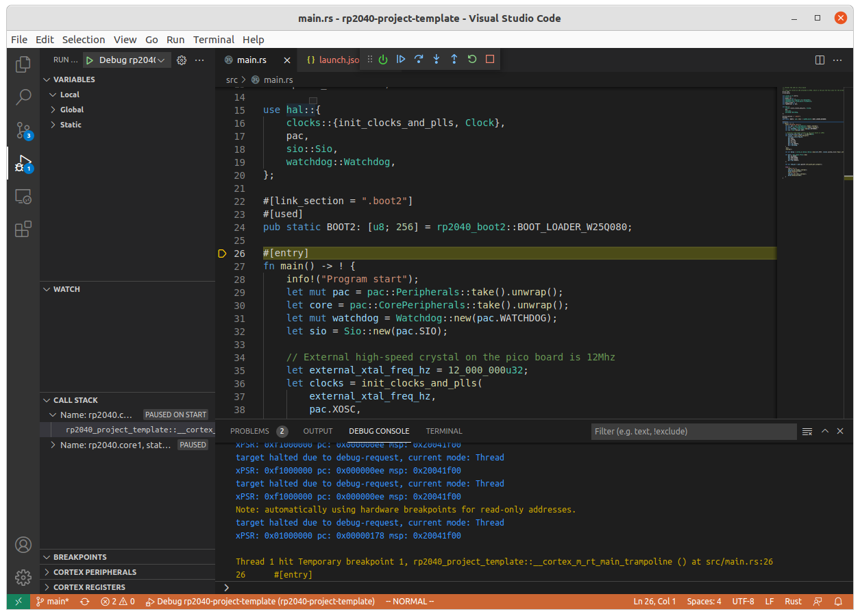This screenshot has width=860, height=616.
Task: Split the editor to the right
Action: (x=820, y=60)
